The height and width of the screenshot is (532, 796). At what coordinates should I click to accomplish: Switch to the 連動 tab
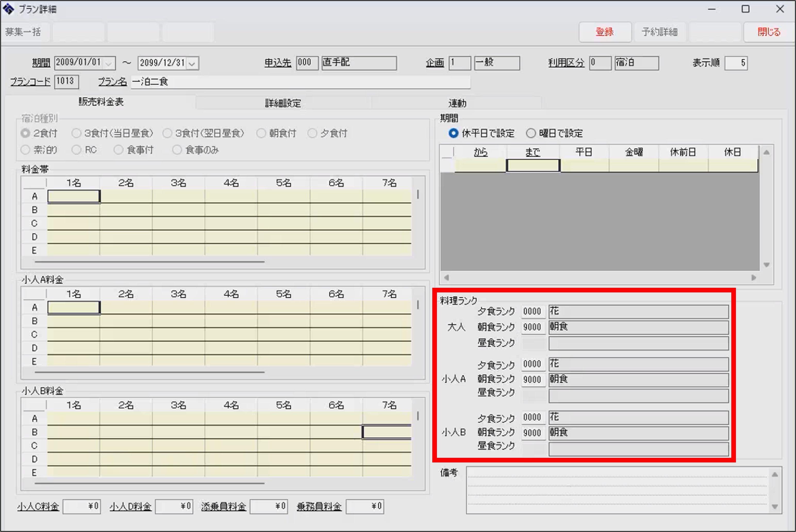click(x=457, y=103)
